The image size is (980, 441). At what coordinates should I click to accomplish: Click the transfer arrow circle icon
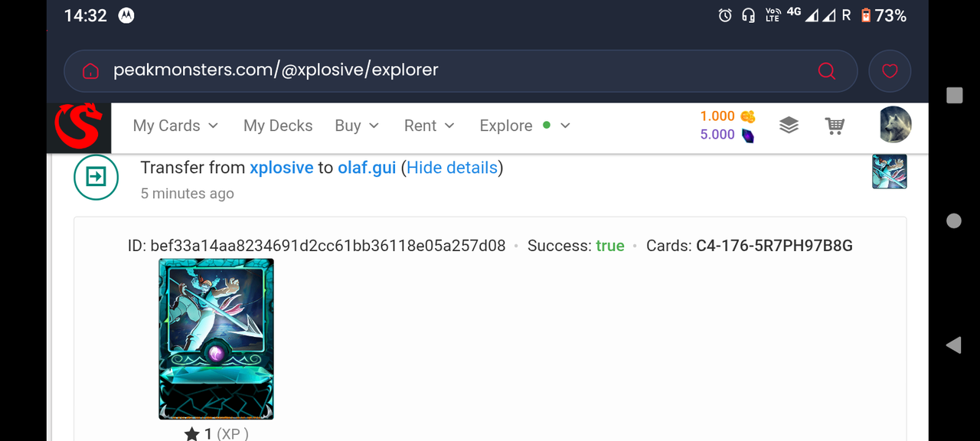click(96, 178)
